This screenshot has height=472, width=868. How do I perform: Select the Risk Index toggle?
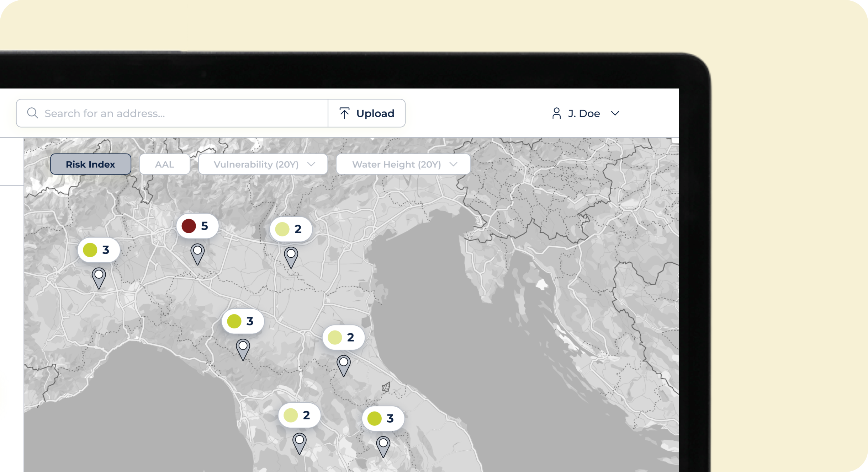click(x=90, y=164)
